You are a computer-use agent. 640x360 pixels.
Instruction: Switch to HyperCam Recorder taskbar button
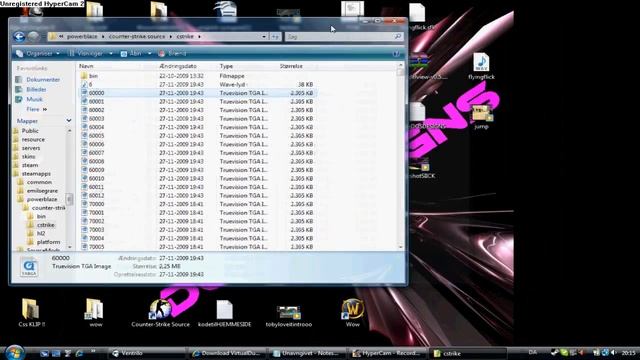click(x=388, y=353)
